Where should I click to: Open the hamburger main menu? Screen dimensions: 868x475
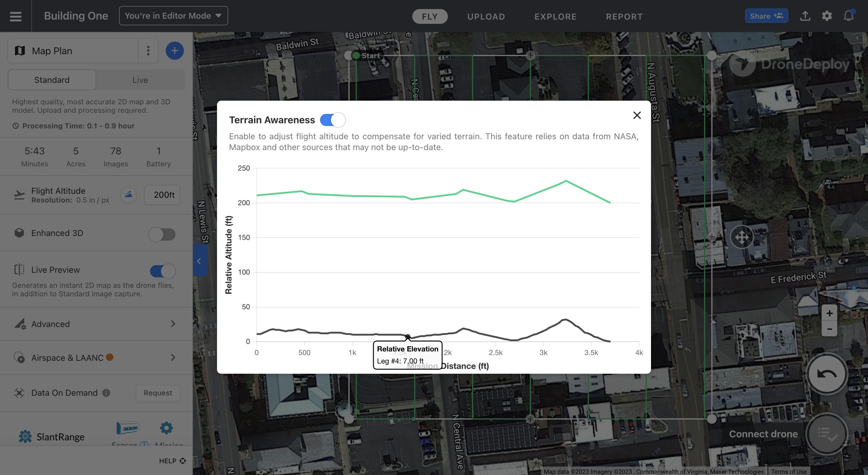[x=15, y=16]
